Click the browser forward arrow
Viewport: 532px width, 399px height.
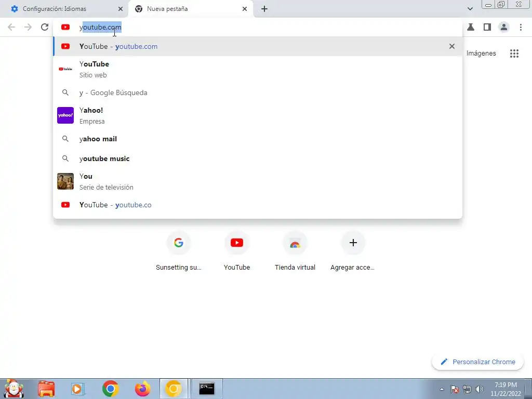[28, 27]
